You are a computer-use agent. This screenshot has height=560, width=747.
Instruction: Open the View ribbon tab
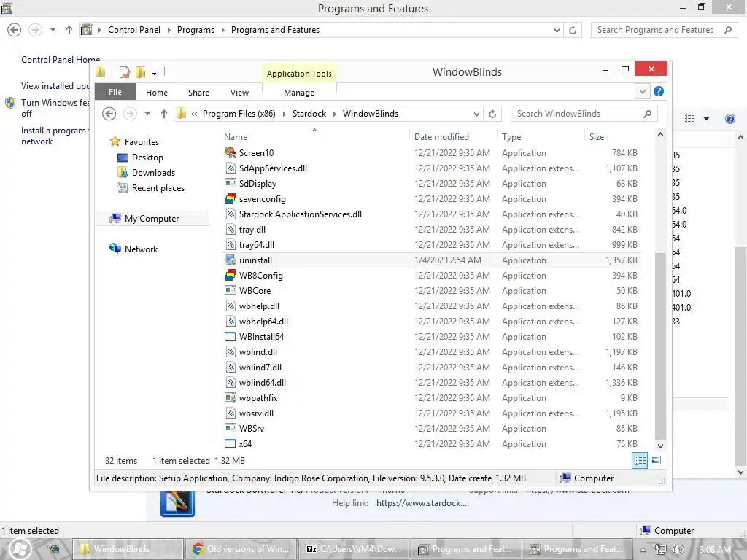point(239,93)
